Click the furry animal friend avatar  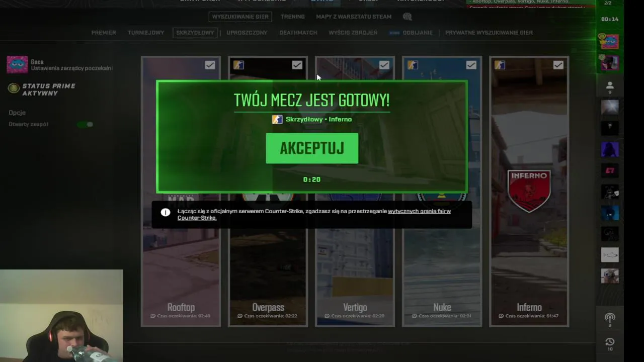coord(610,276)
